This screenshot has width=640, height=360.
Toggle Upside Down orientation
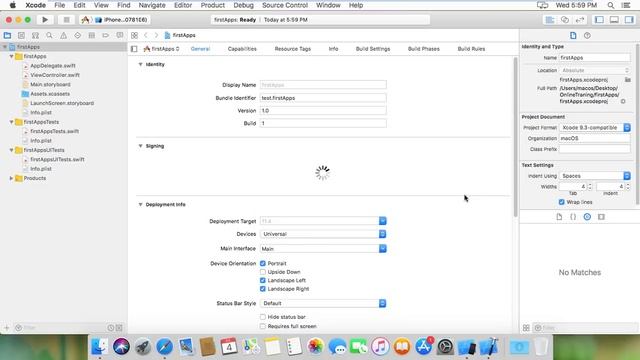click(263, 272)
